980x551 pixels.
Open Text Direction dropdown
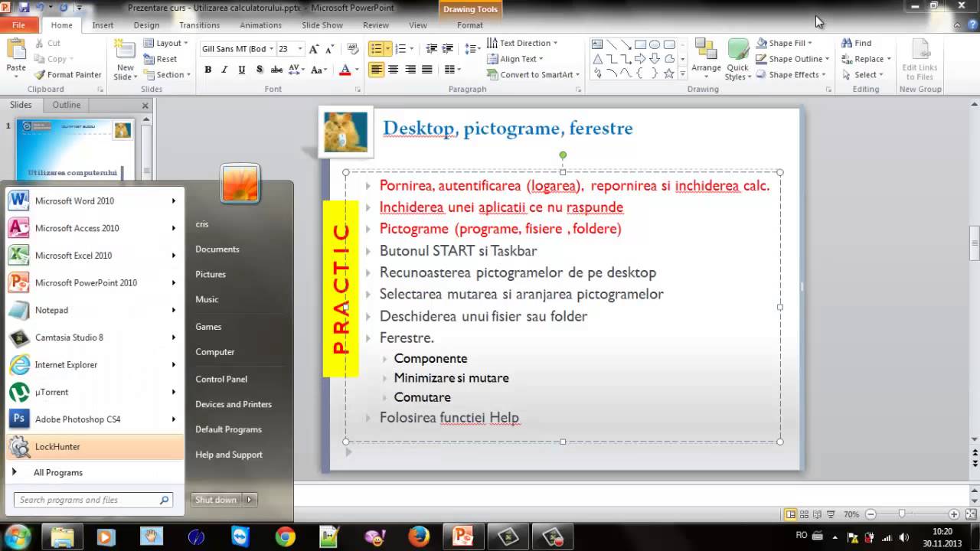click(522, 43)
